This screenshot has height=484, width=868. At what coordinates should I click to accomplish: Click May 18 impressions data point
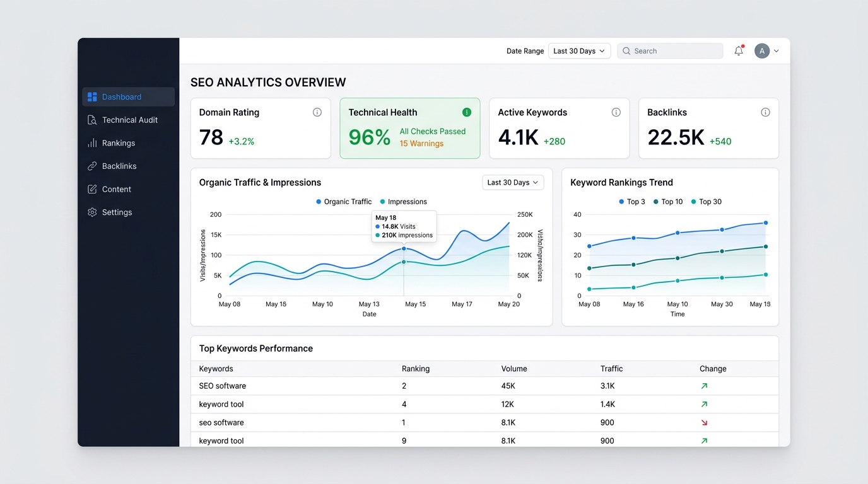coord(404,262)
